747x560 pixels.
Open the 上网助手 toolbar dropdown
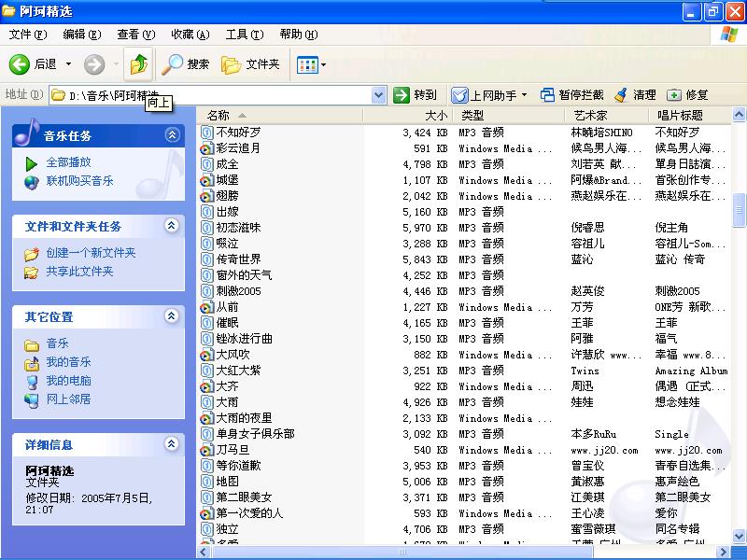(x=524, y=95)
